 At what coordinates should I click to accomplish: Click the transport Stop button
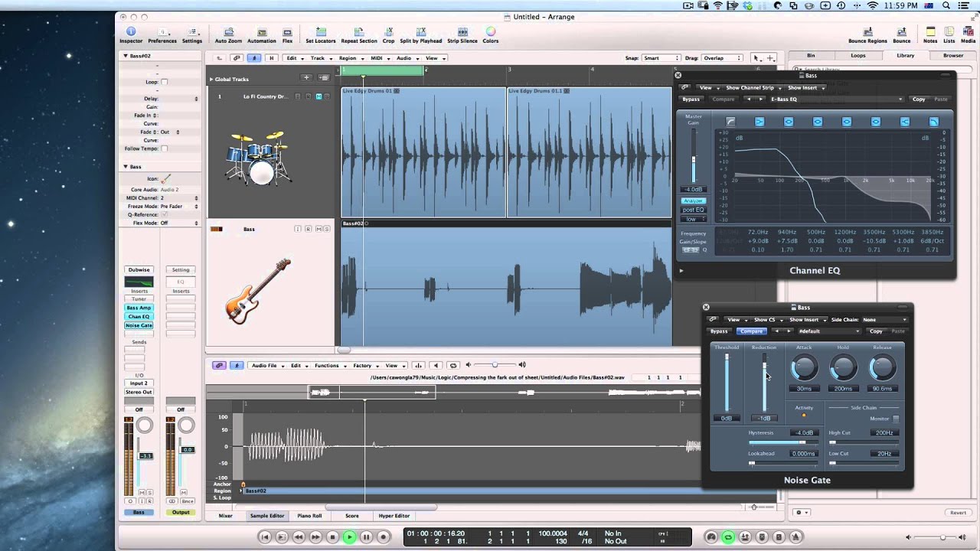pyautogui.click(x=332, y=537)
